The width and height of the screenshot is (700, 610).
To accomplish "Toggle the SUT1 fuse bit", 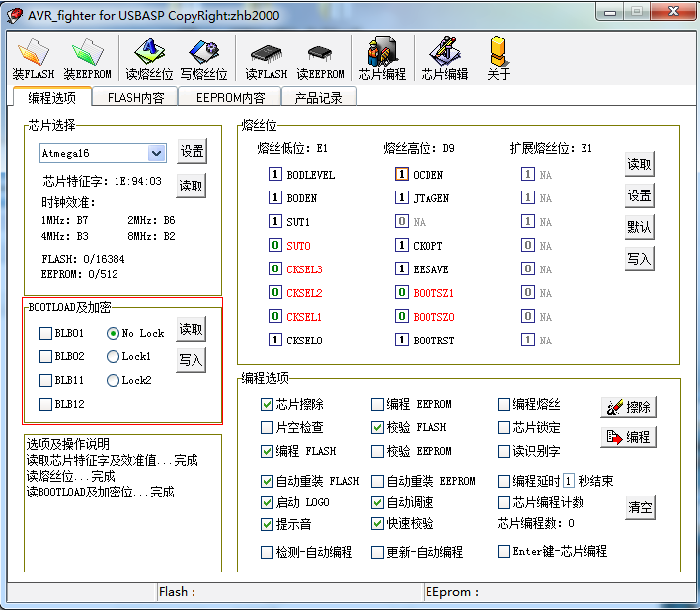I will (x=275, y=221).
